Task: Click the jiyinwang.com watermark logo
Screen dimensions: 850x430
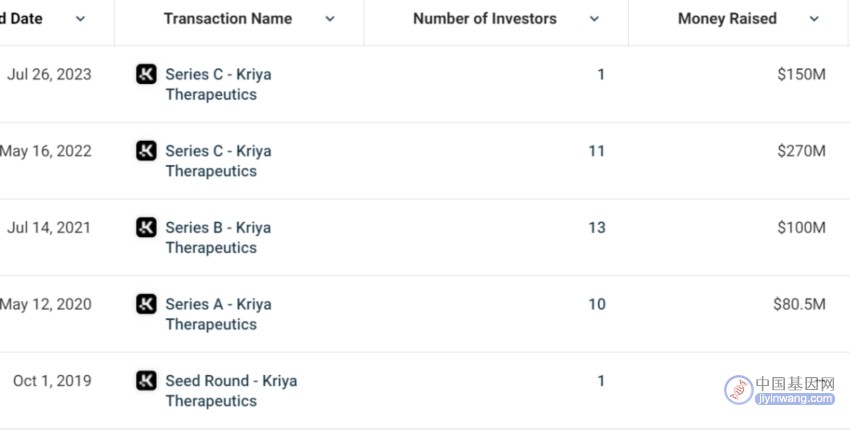Action: pyautogui.click(x=780, y=390)
